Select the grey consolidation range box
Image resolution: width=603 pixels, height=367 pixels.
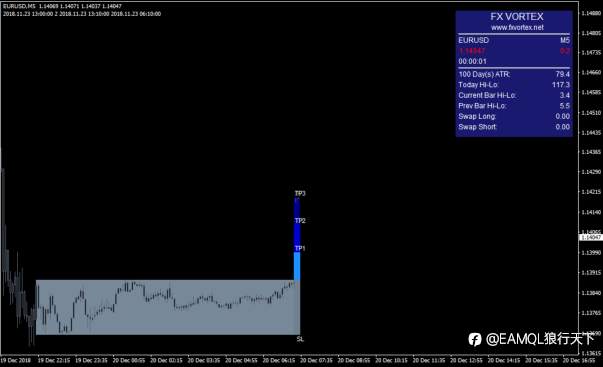coord(168,307)
